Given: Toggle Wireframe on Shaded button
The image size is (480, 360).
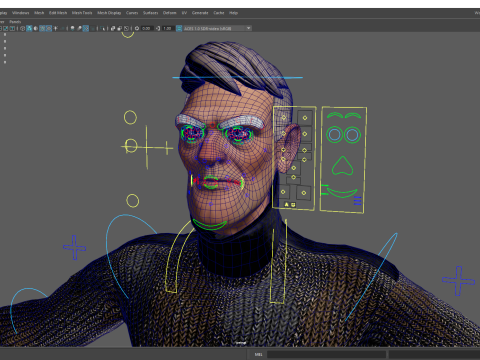Looking at the screenshot, I should (42, 28).
